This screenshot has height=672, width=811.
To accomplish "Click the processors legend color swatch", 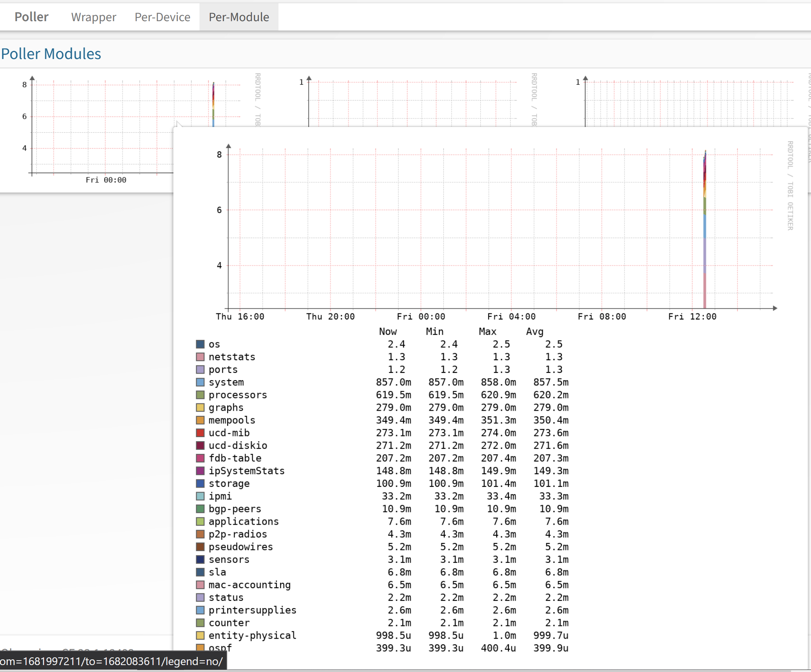I will pos(200,395).
